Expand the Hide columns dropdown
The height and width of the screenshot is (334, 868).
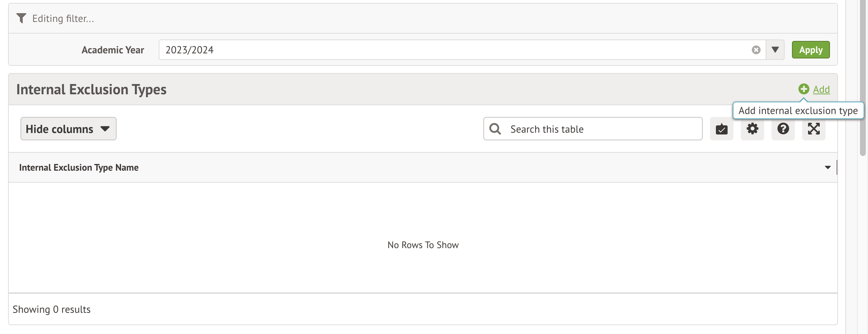coord(68,129)
